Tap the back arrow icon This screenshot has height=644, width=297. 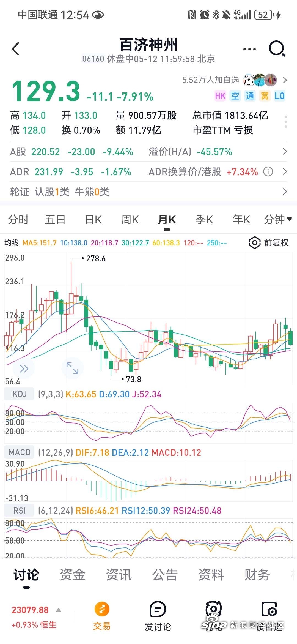point(15,49)
